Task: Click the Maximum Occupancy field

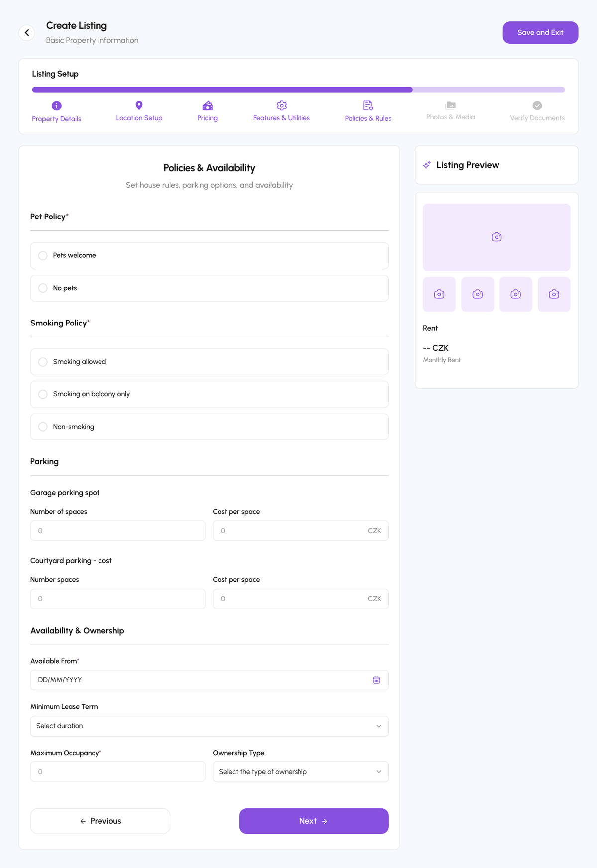Action: pos(118,772)
